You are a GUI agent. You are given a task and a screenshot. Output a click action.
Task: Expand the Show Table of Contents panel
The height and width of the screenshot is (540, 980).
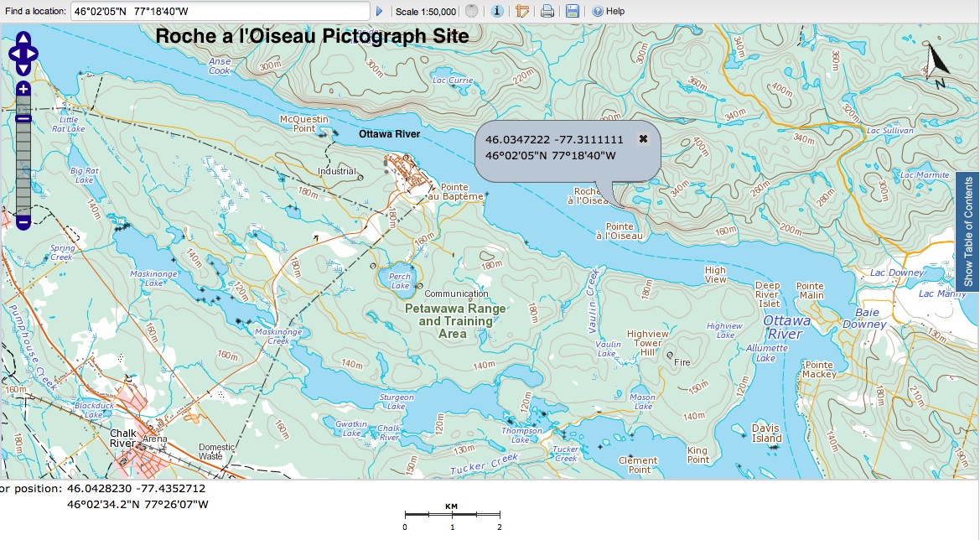(x=968, y=231)
